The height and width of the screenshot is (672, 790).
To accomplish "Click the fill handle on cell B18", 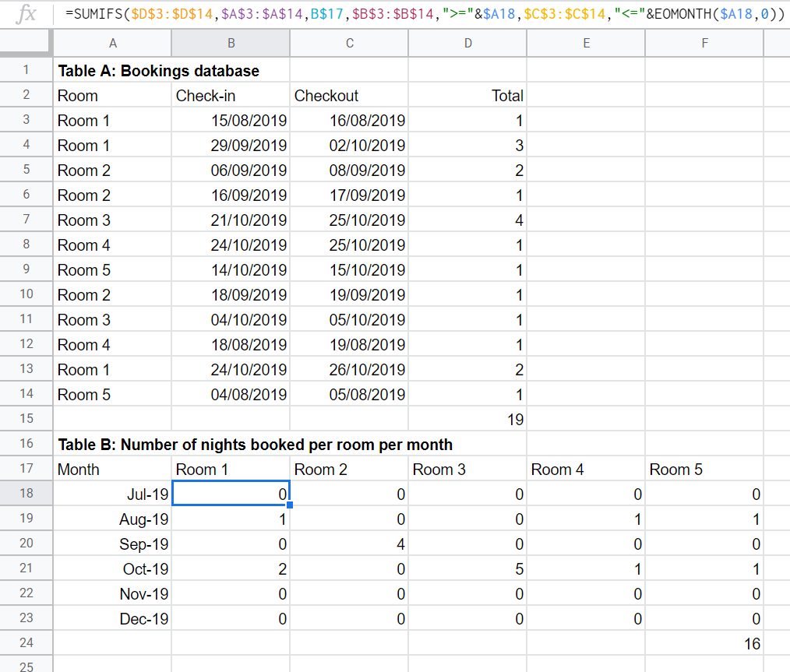I will (x=290, y=505).
